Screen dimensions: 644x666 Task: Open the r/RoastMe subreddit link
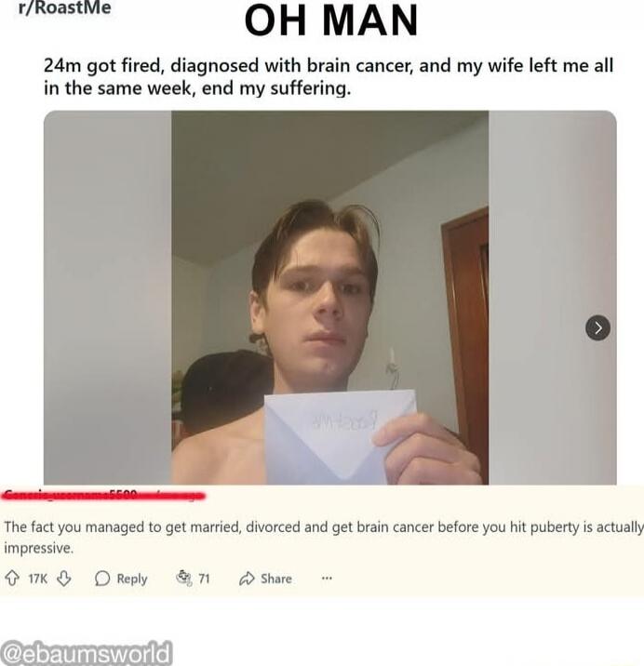click(65, 7)
